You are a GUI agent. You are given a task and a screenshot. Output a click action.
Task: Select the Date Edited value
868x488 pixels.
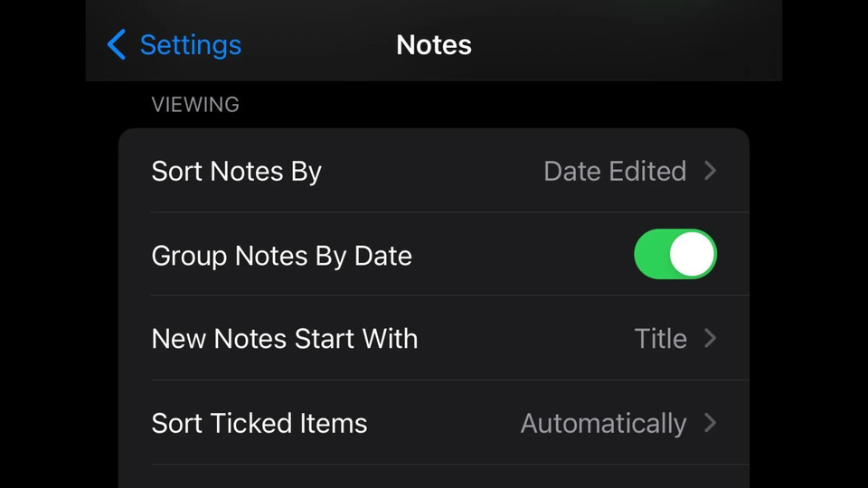pyautogui.click(x=615, y=171)
